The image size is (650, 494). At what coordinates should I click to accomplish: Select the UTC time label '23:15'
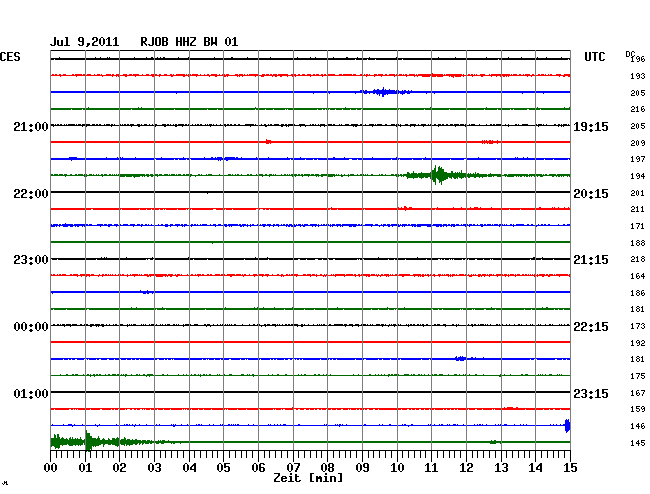point(591,393)
